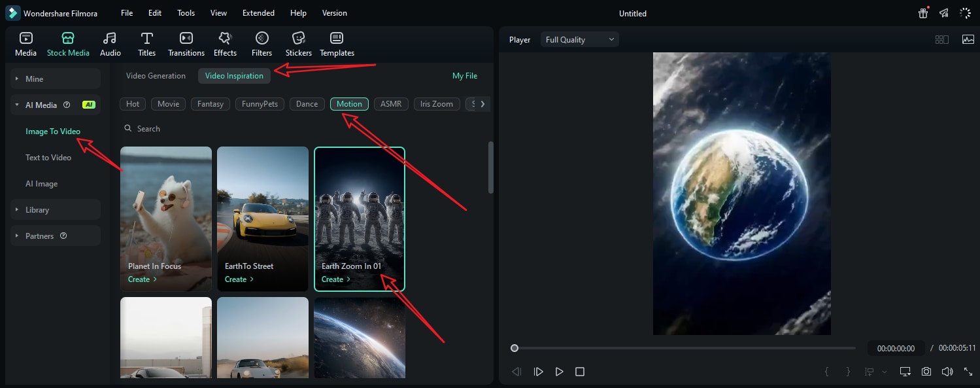Screen dimensions: 980x388
Task: Filter by Iris Zoom category tag
Action: [x=437, y=103]
